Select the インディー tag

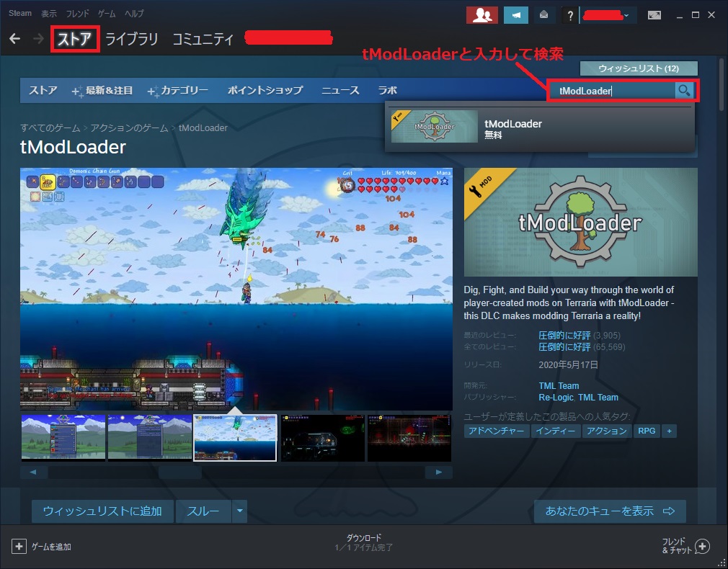(x=555, y=431)
